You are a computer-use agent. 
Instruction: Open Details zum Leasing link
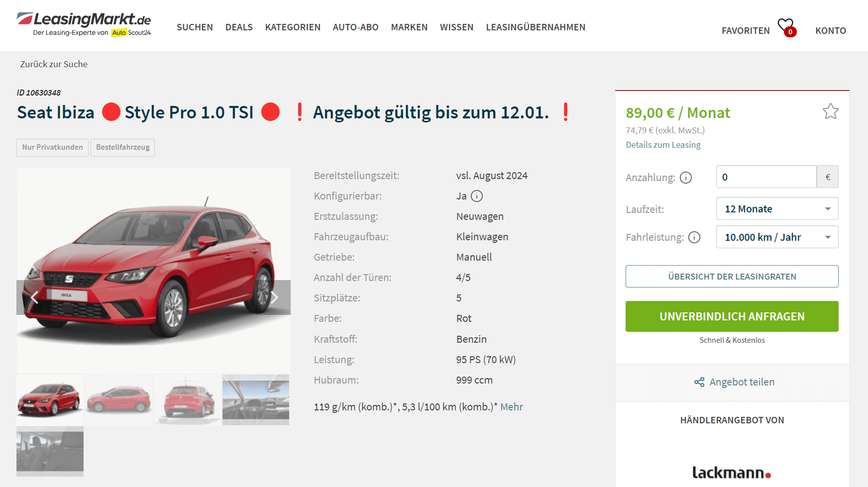(x=663, y=145)
